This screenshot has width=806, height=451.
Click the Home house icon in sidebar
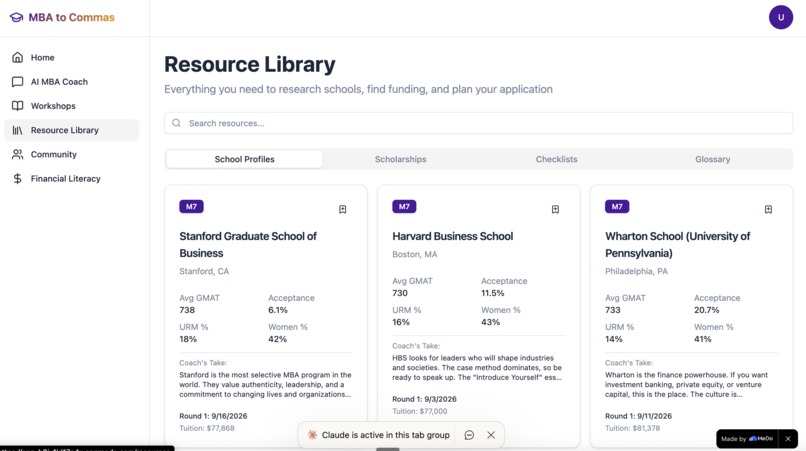coord(17,57)
